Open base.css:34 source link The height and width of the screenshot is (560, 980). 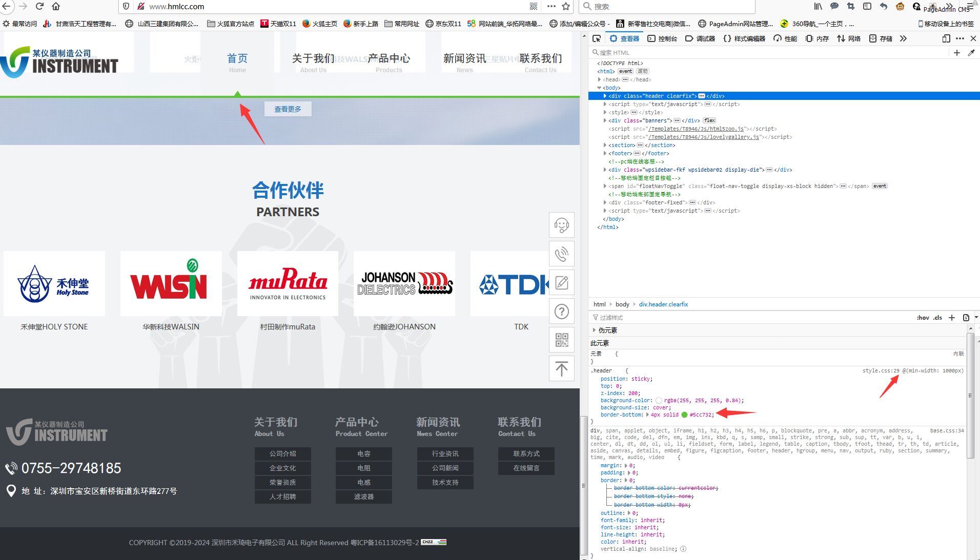click(x=947, y=430)
